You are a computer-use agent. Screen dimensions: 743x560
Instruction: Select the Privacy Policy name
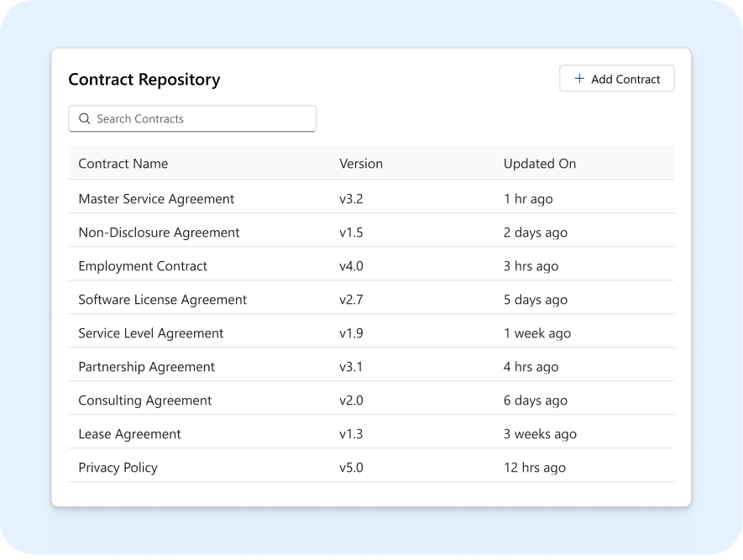pos(118,468)
